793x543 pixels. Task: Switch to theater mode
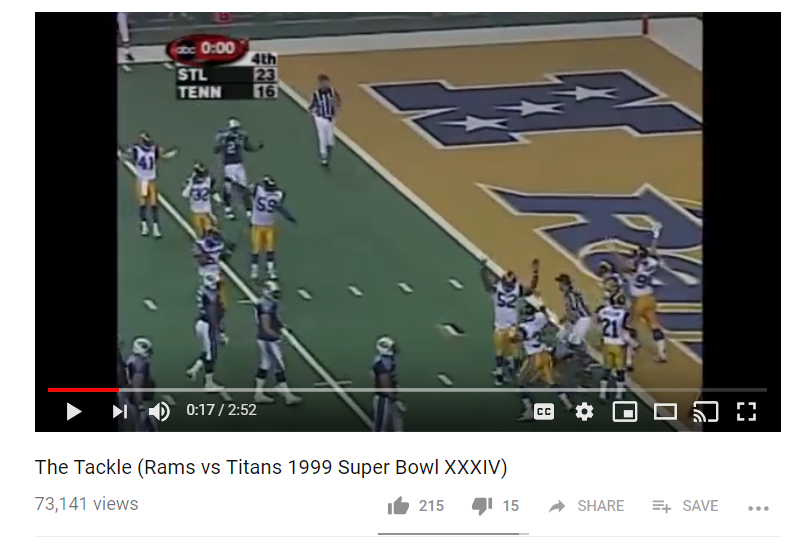click(665, 412)
